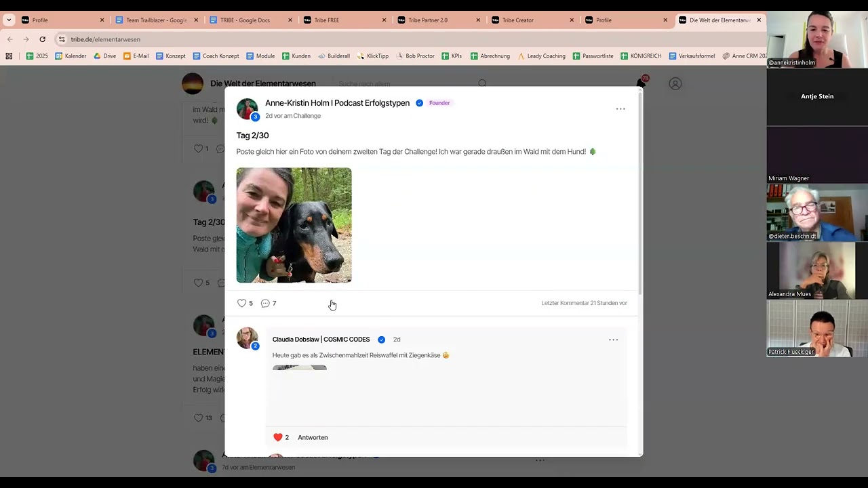868x488 pixels.
Task: Open KlickTipp bookmark
Action: click(373, 56)
